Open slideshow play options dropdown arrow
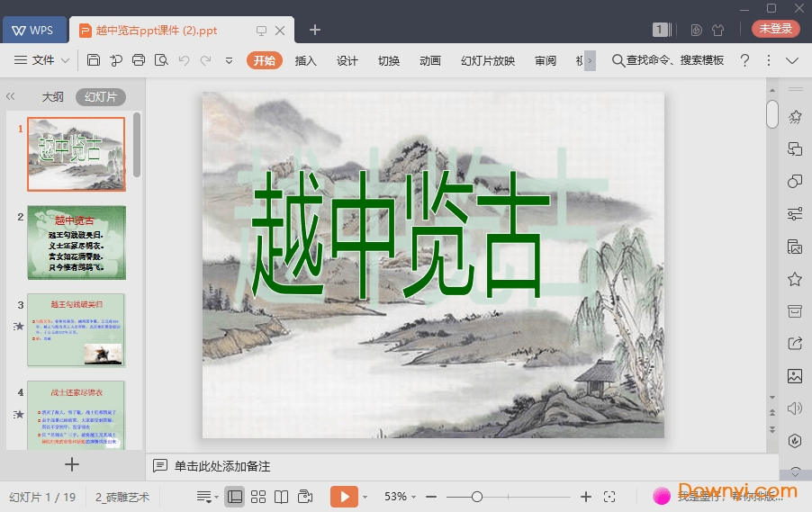 365,497
